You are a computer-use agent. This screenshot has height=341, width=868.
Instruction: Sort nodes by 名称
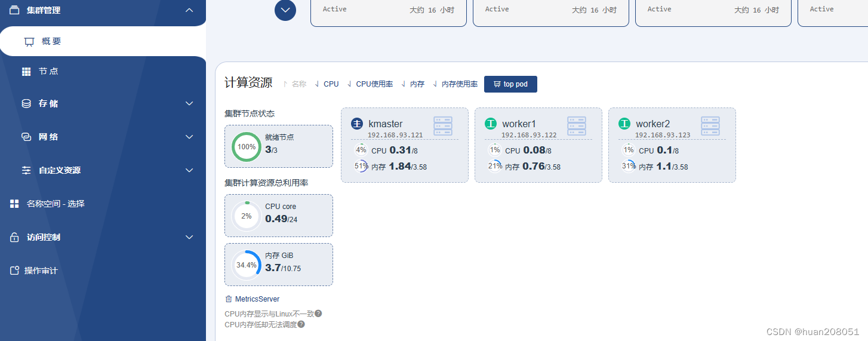tap(295, 84)
